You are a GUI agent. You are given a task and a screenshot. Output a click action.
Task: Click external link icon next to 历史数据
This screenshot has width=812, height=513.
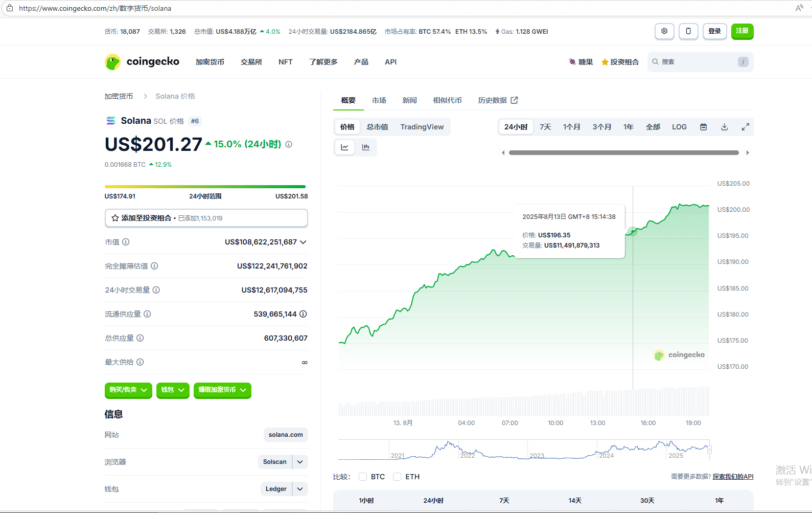click(515, 100)
